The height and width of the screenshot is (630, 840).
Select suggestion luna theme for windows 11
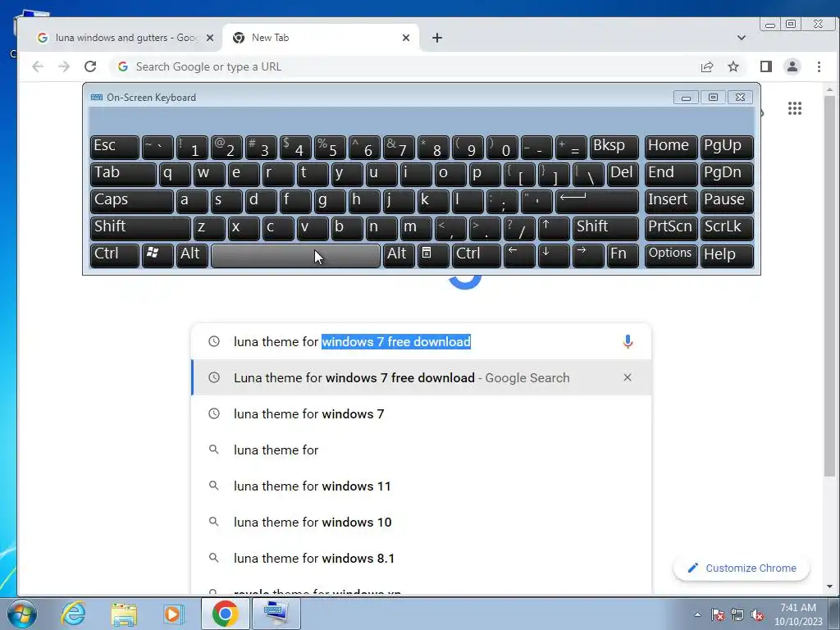point(421,486)
